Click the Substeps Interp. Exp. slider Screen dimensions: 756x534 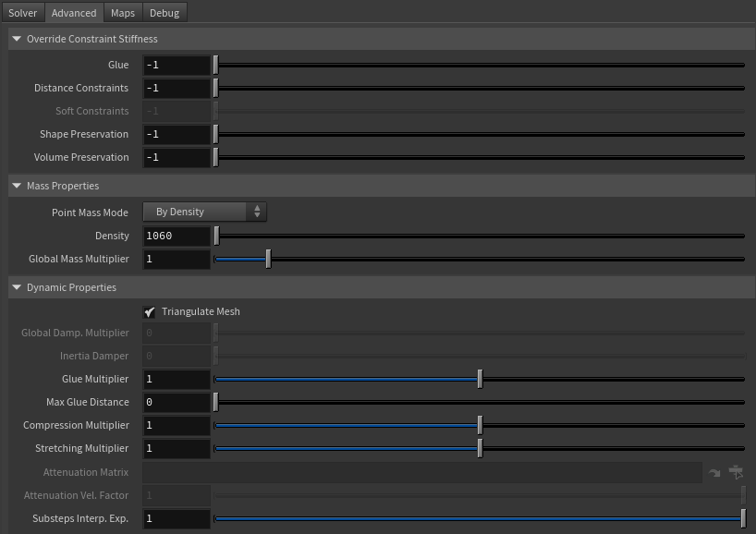click(745, 518)
